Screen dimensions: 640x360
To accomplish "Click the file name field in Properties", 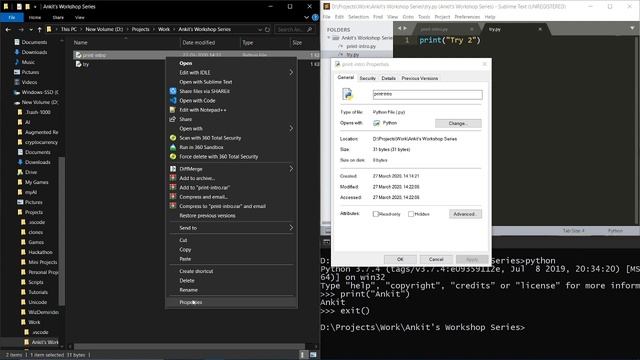I will [427, 94].
